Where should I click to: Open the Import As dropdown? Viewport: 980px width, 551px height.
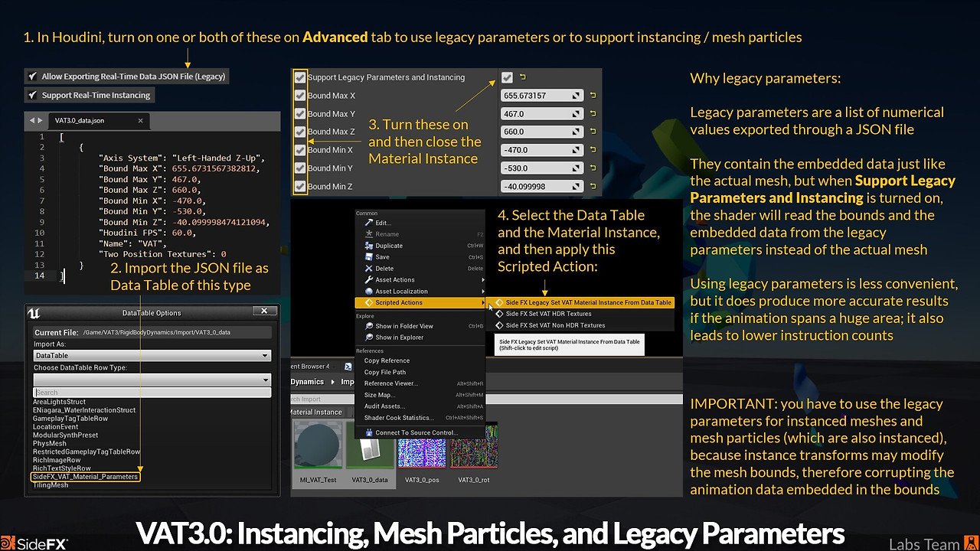(x=152, y=355)
